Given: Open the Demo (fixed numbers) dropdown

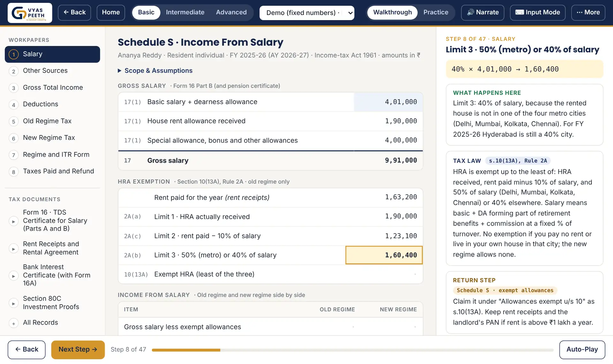Looking at the screenshot, I should 307,13.
